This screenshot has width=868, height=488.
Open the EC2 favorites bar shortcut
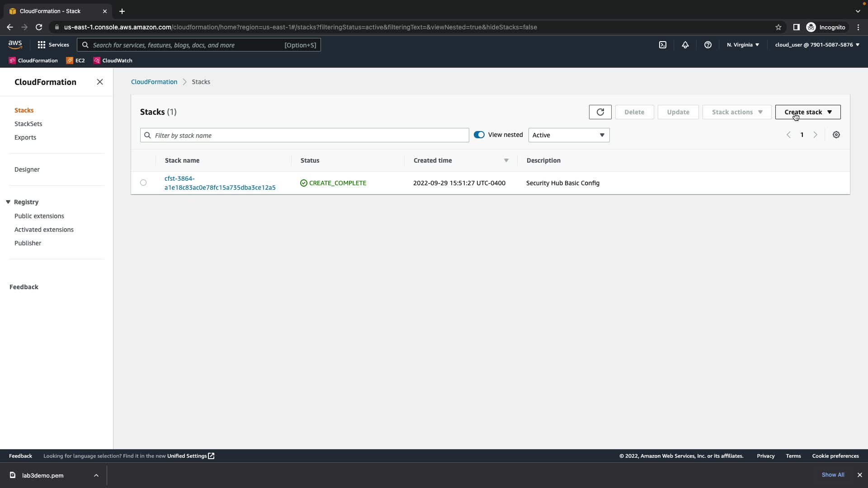click(75, 61)
